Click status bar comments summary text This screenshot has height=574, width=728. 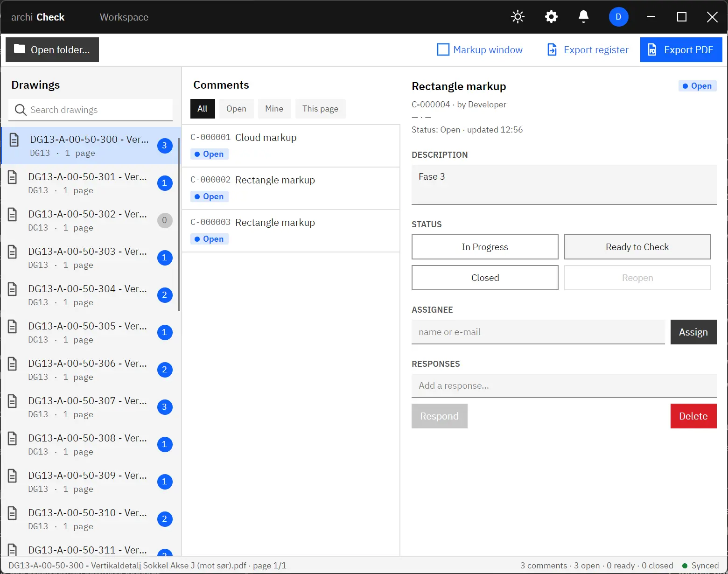(x=597, y=566)
